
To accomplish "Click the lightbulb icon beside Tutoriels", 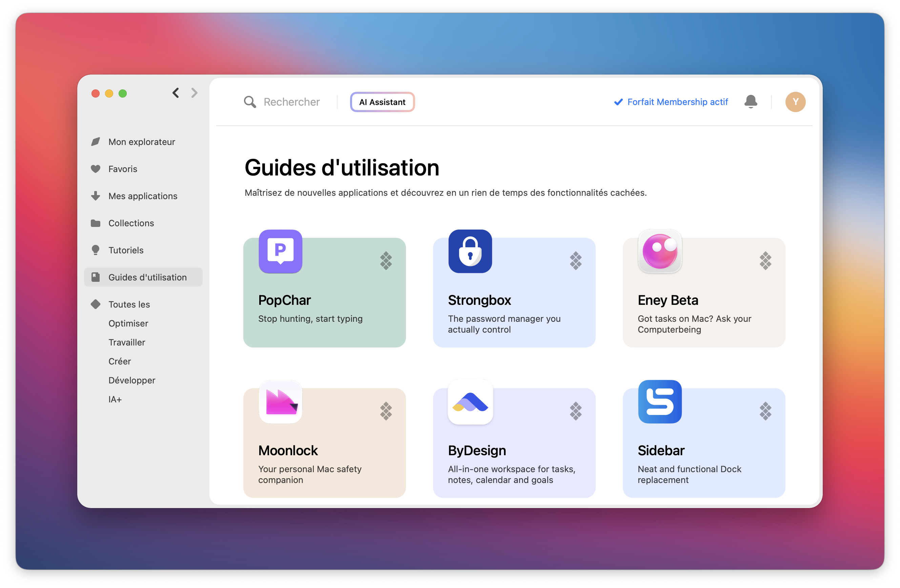I will 96,250.
